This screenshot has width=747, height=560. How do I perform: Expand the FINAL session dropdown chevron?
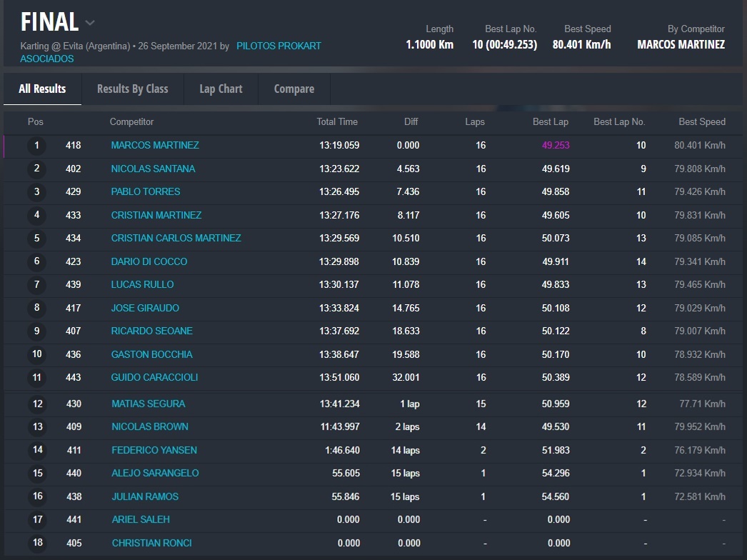pos(90,23)
